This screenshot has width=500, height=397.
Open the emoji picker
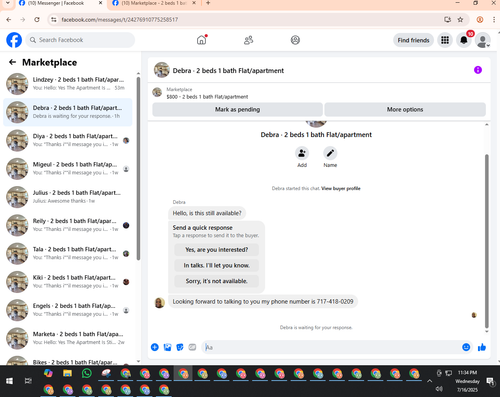[466, 347]
